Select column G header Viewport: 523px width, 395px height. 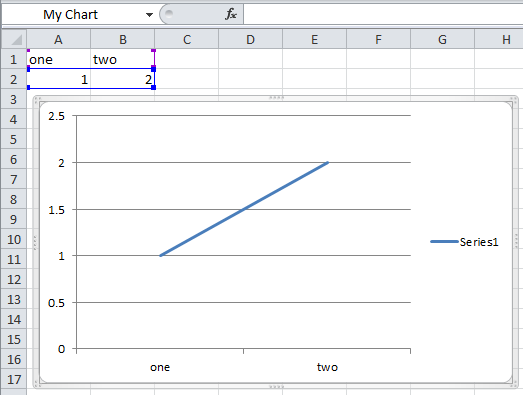(443, 39)
